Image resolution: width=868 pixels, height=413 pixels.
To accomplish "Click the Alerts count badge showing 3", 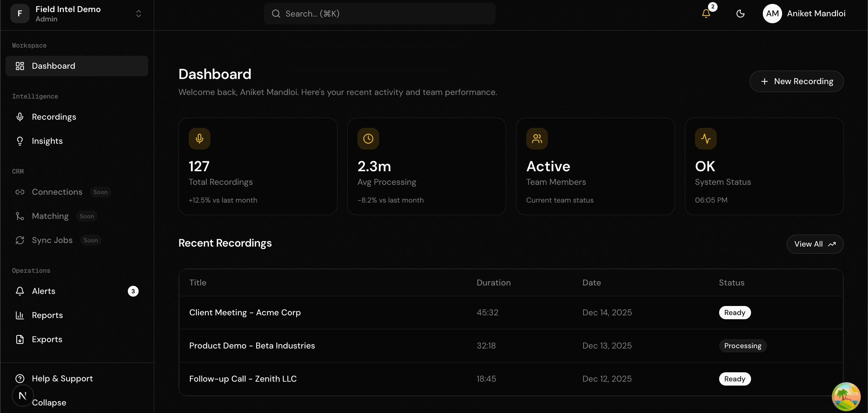I will coord(133,291).
